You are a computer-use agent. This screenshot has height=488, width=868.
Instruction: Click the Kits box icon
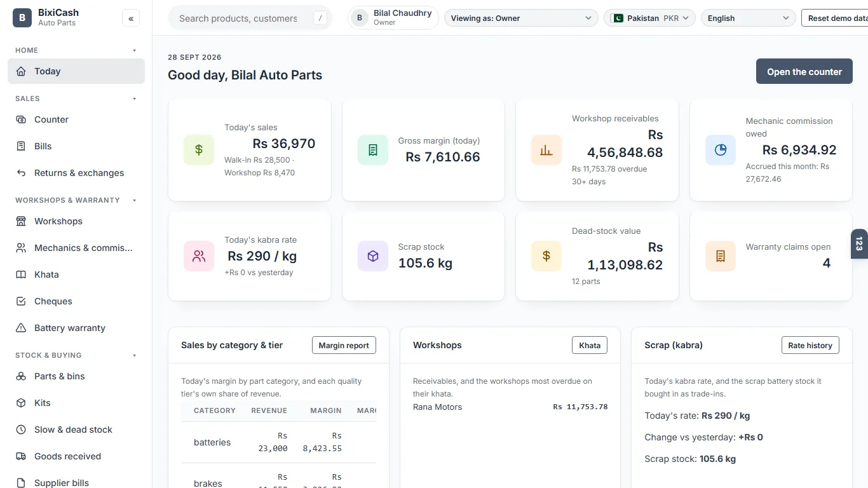(21, 403)
